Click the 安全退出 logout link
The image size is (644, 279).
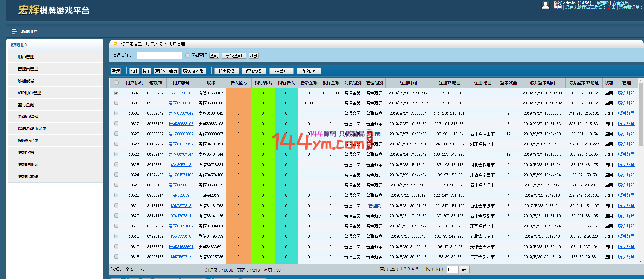click(x=620, y=3)
